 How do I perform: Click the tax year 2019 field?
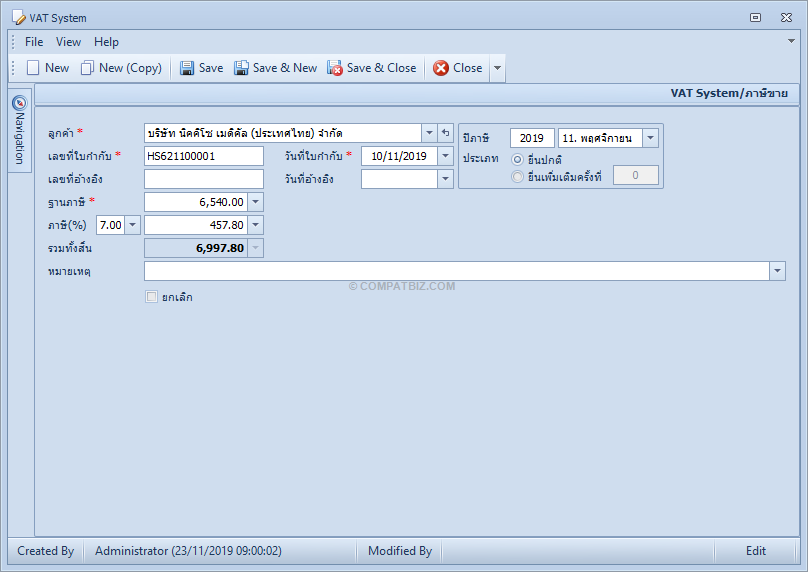(532, 138)
